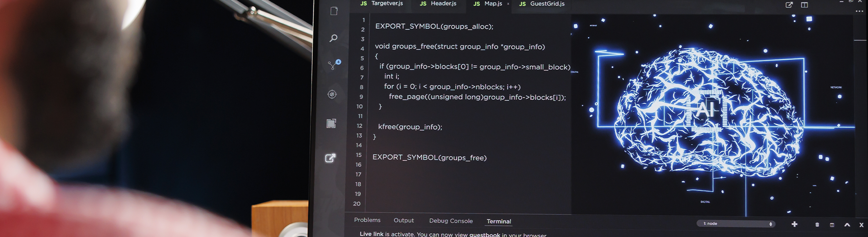Switch to the GuestGrid.js tab

point(542,4)
